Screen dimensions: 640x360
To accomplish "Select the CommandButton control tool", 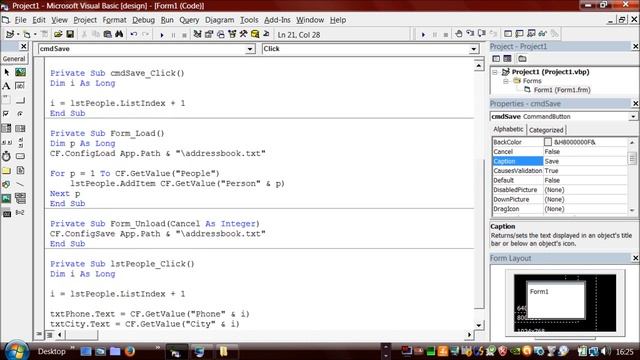I will point(20,100).
